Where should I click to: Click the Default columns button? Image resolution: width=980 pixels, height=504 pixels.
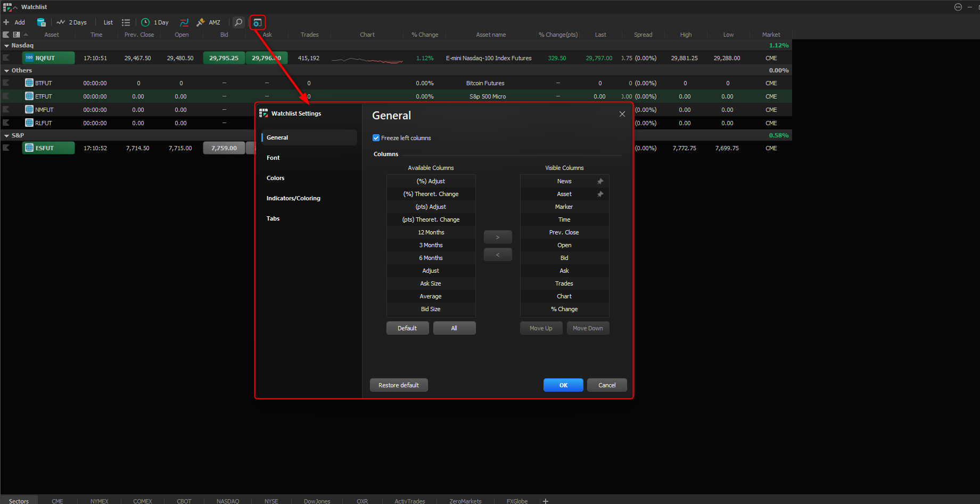coord(407,328)
